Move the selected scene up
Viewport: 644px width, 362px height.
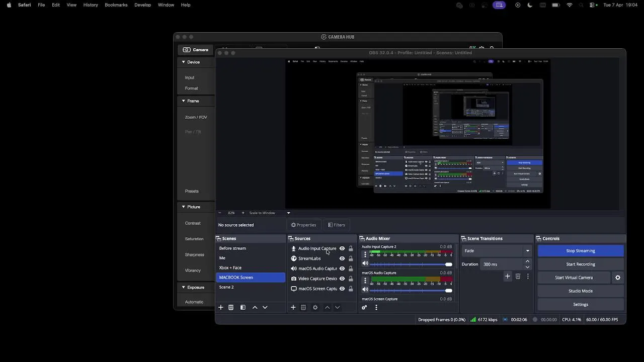point(255,307)
